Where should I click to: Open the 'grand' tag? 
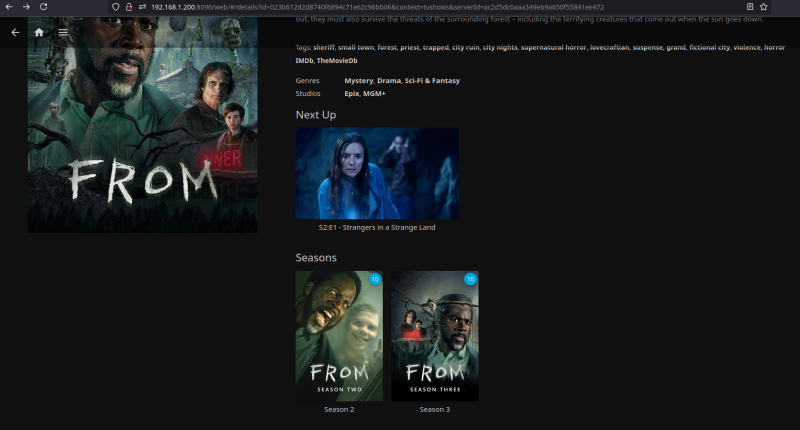[x=676, y=47]
